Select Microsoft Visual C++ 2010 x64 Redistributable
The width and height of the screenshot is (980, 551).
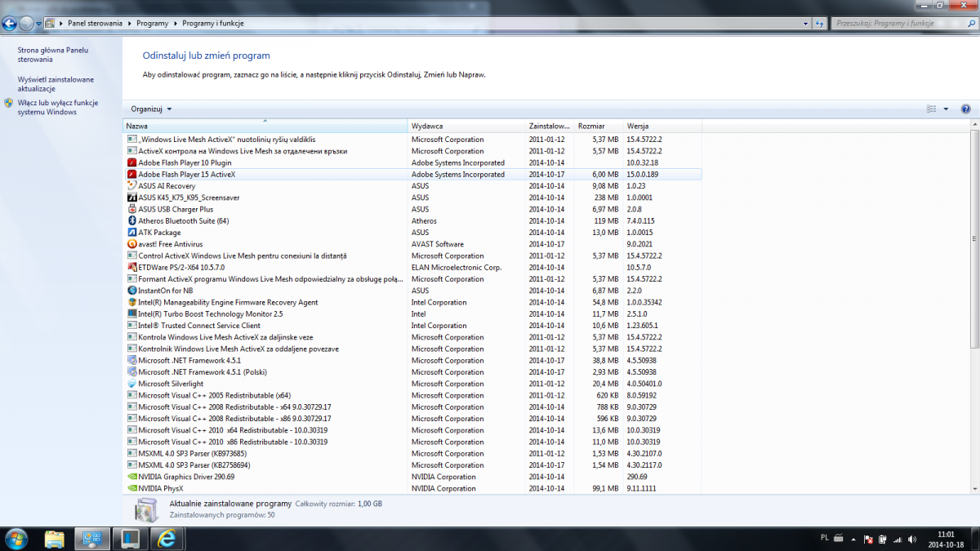click(x=412, y=430)
